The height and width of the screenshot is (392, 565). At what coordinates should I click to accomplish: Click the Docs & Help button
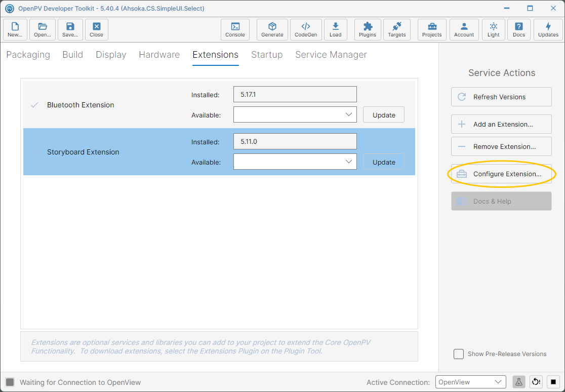[501, 201]
